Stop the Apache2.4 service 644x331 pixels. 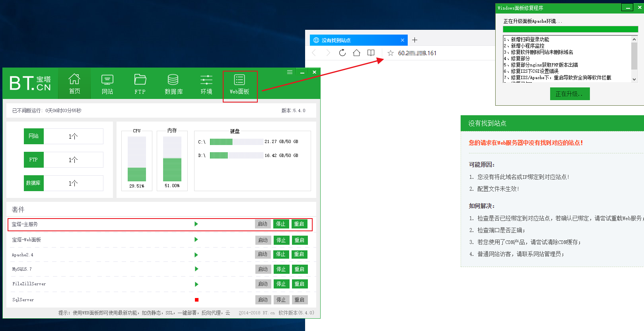(281, 254)
